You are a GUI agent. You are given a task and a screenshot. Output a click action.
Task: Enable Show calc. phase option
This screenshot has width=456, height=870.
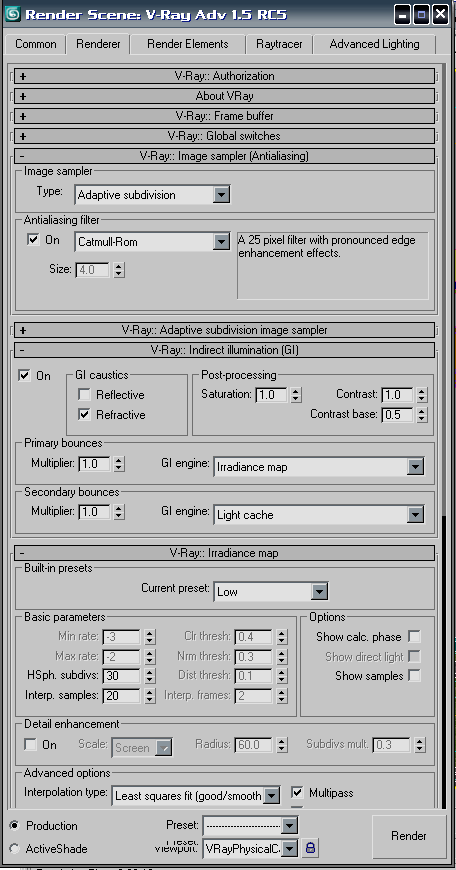pos(414,636)
